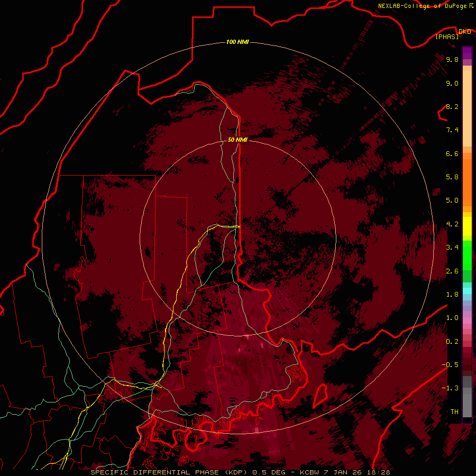Viewport: 476px width, 476px height.
Task: Click the 0.2 value on color scale
Action: click(x=452, y=342)
